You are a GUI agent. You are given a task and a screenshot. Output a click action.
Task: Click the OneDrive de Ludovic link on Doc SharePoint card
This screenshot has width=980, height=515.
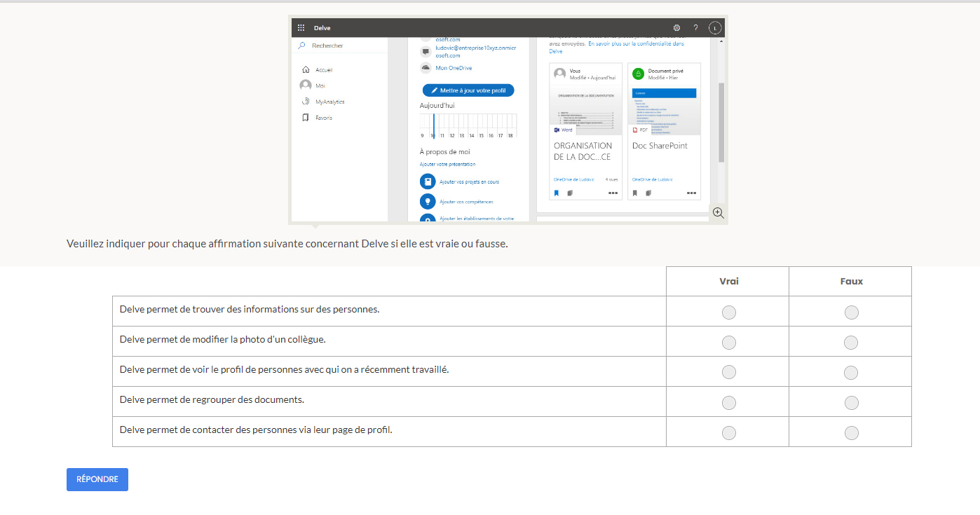tap(653, 179)
